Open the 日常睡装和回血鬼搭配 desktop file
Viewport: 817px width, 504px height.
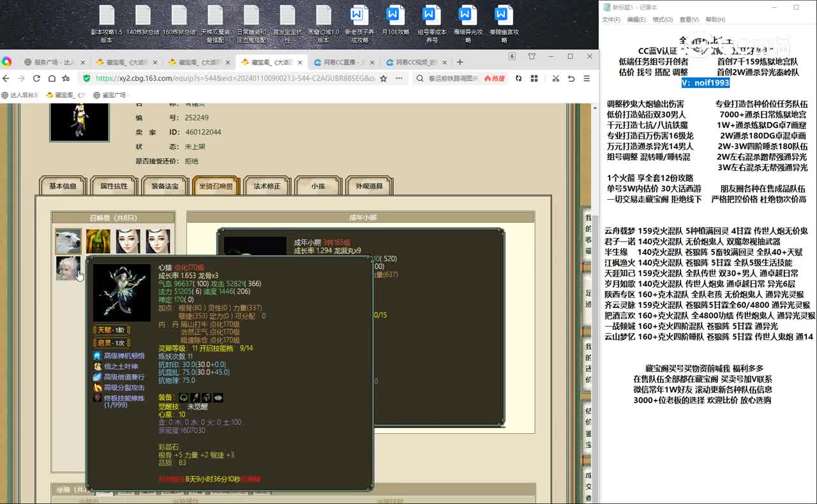(251, 24)
